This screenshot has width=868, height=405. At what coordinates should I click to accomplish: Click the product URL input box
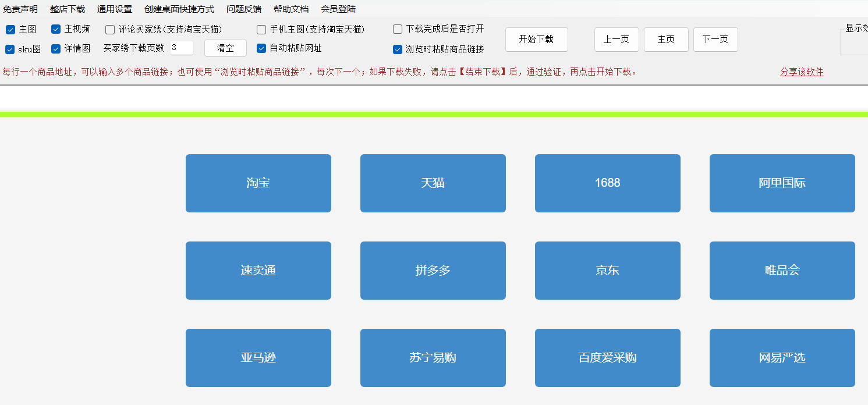coord(434,97)
